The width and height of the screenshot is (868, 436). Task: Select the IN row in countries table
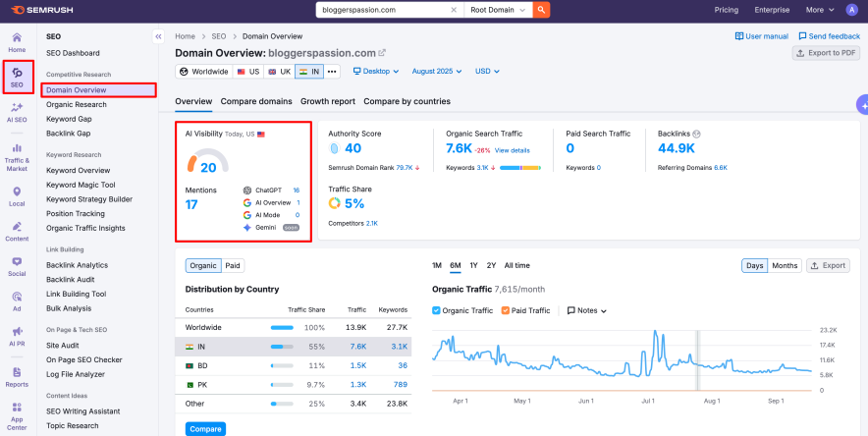pyautogui.click(x=294, y=347)
